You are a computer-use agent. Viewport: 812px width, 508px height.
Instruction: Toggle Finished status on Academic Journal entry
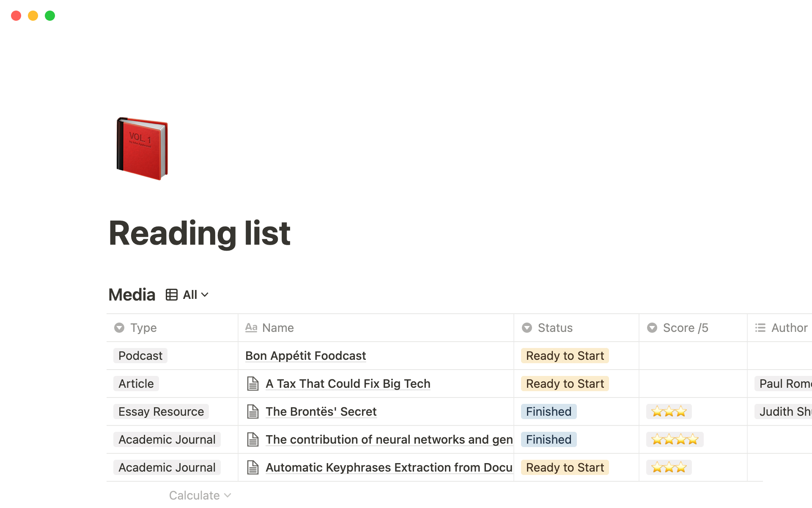[x=548, y=439]
